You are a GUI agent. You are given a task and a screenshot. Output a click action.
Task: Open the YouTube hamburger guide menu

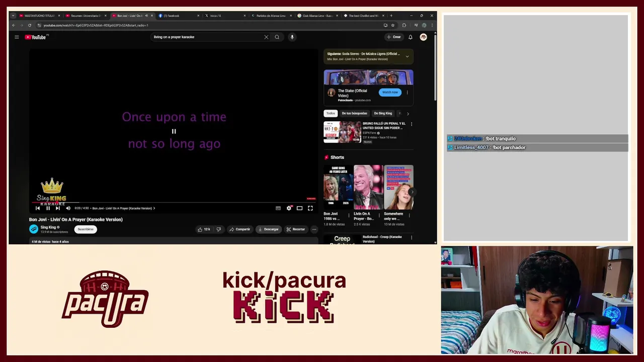pyautogui.click(x=17, y=37)
